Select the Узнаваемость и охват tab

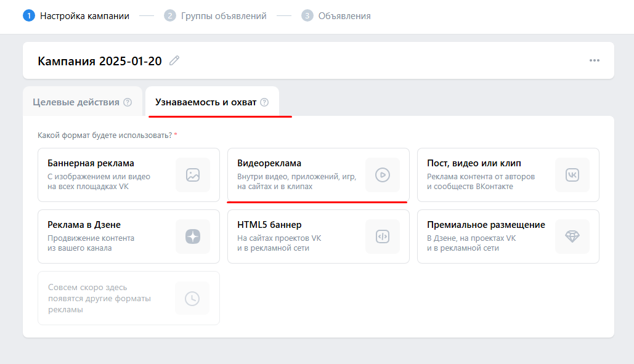coord(213,102)
